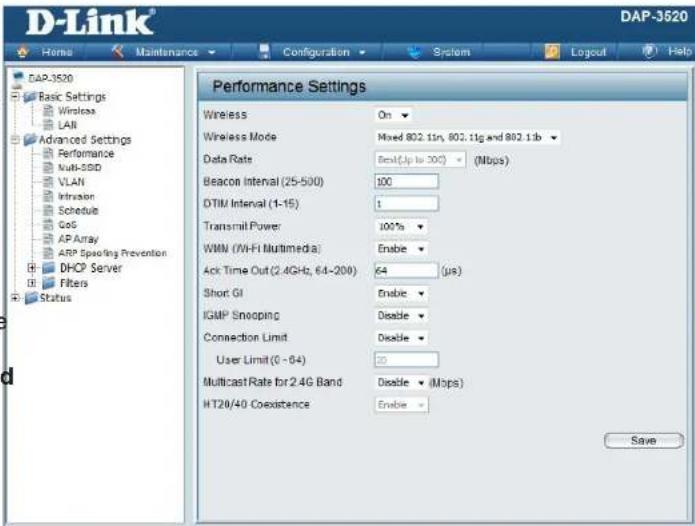Click the VLAN page icon

pos(48,182)
